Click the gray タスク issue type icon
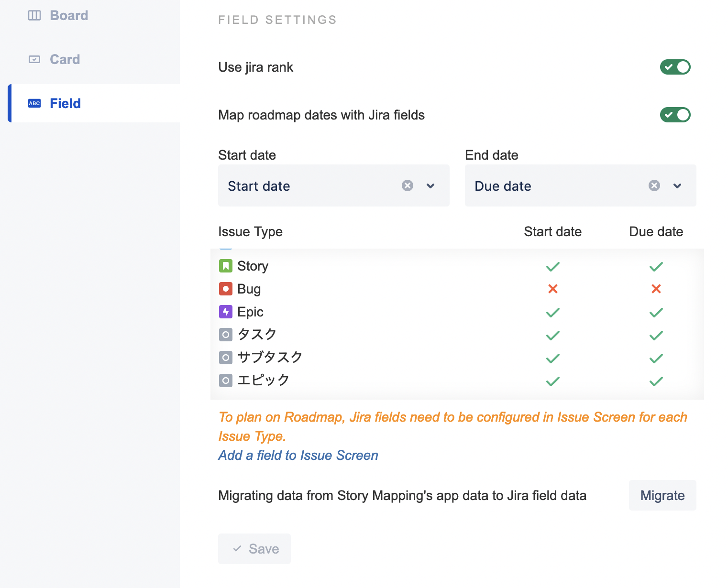728x588 pixels. (225, 335)
